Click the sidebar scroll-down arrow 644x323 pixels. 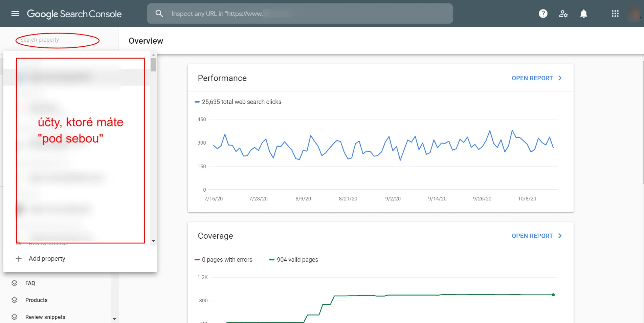click(114, 319)
